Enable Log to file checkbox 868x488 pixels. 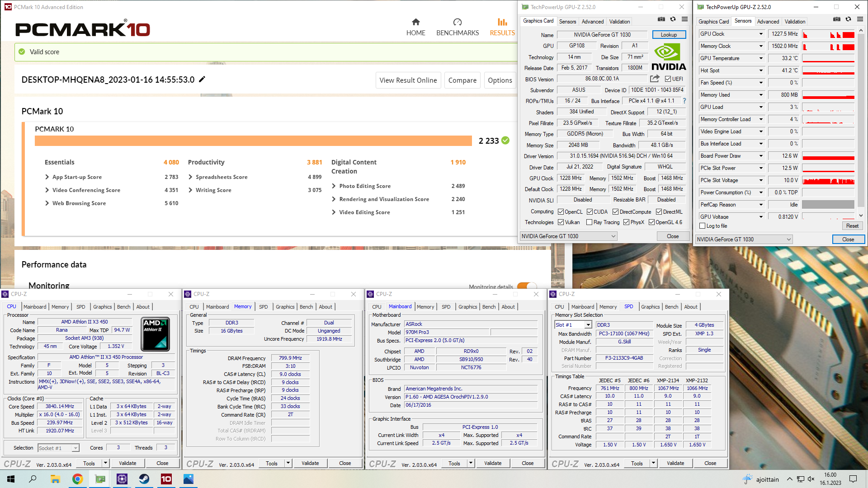tap(702, 226)
